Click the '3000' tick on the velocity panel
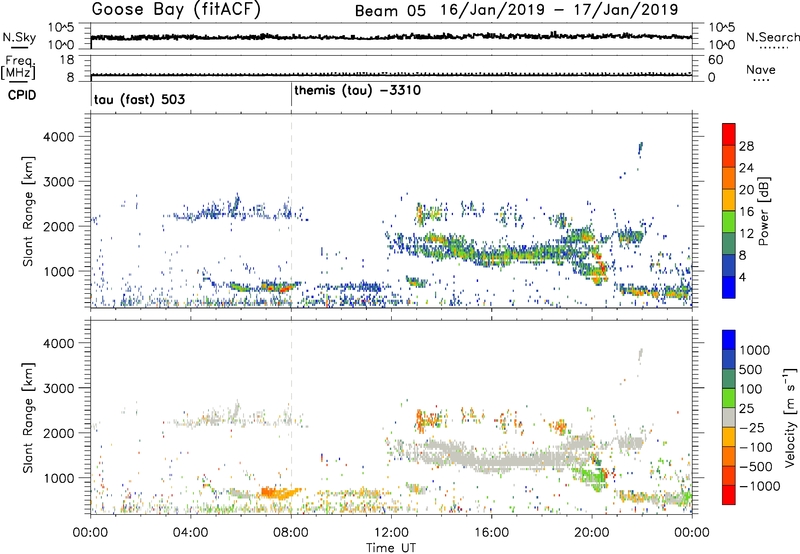Image resolution: width=800 pixels, height=554 pixels. pos(59,388)
